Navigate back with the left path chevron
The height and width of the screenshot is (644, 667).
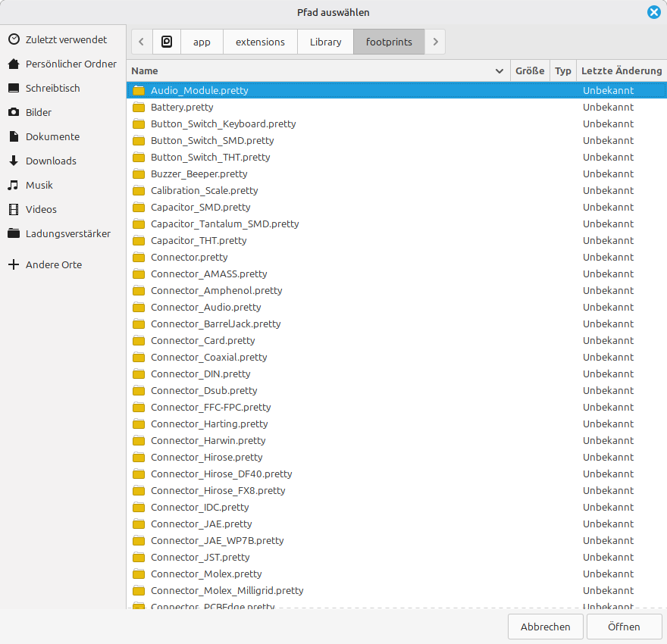pyautogui.click(x=142, y=42)
